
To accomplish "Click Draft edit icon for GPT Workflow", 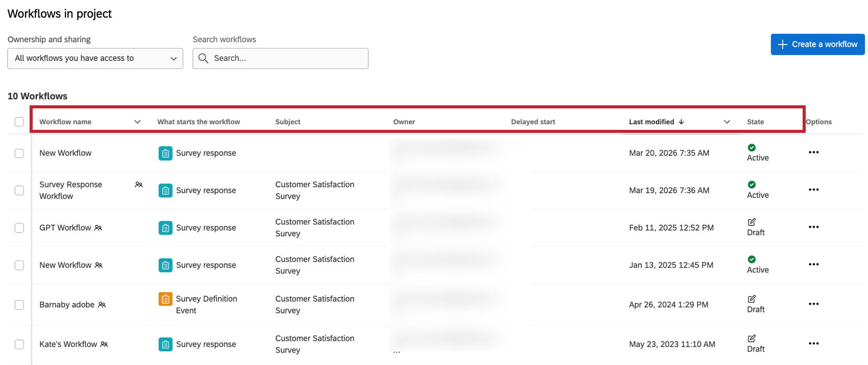I will point(752,222).
